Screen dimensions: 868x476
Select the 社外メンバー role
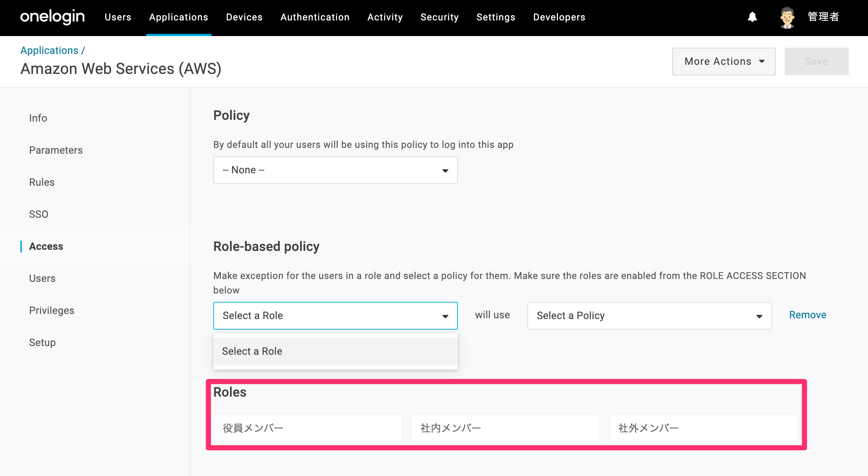(703, 428)
